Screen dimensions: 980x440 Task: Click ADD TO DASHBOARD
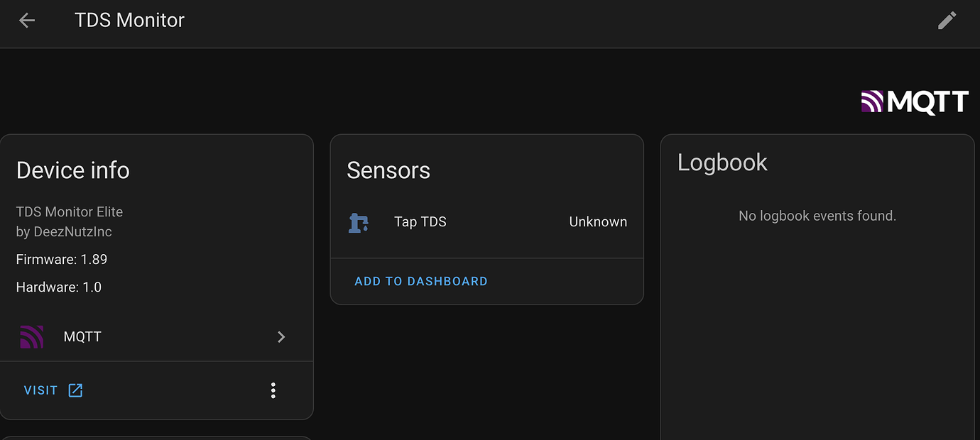420,281
